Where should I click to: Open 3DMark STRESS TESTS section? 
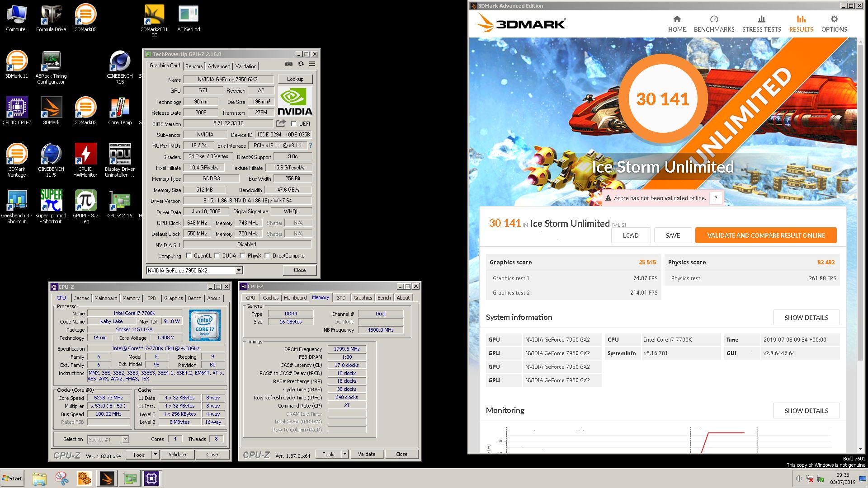click(761, 23)
